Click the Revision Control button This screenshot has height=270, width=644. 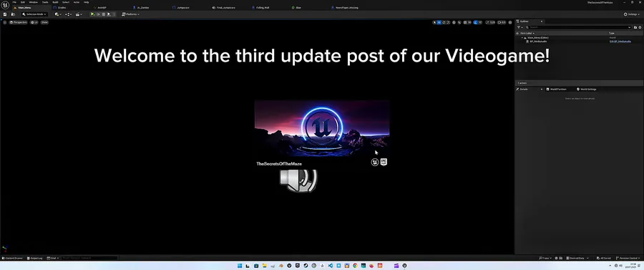coord(628,258)
